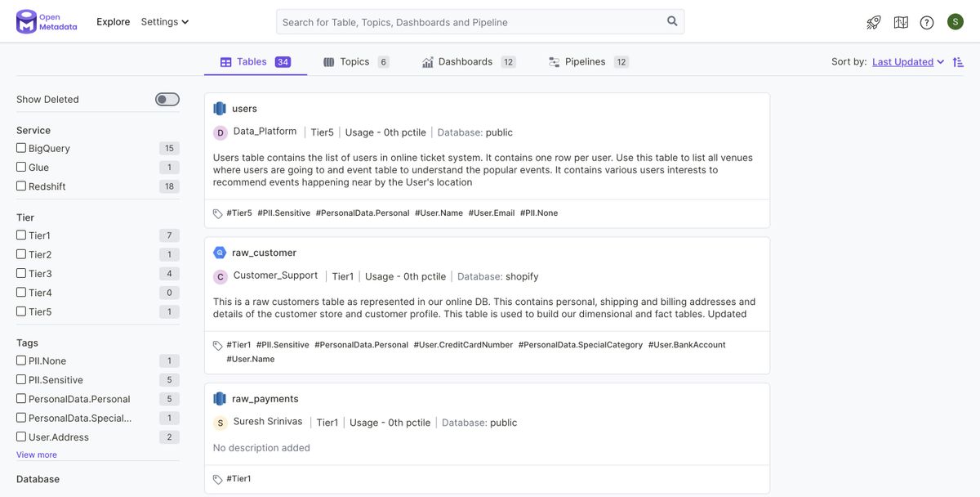
Task: Check the PII.Sensitive tag filter
Action: click(21, 380)
